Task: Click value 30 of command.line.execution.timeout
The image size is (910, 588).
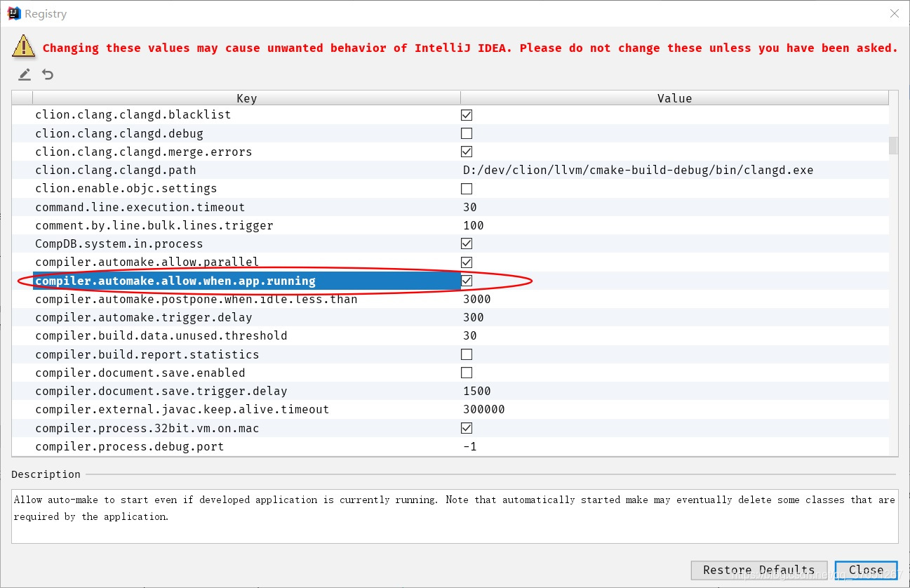Action: coord(470,207)
